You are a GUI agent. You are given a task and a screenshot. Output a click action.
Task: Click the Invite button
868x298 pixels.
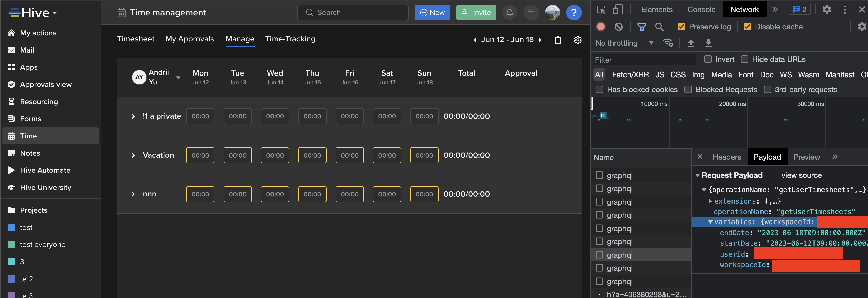pos(476,13)
